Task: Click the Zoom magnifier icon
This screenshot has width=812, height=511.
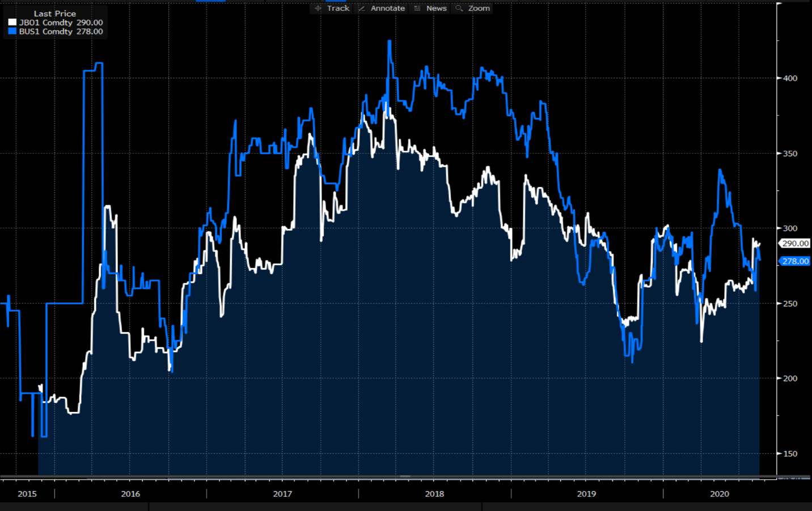Action: pyautogui.click(x=459, y=8)
